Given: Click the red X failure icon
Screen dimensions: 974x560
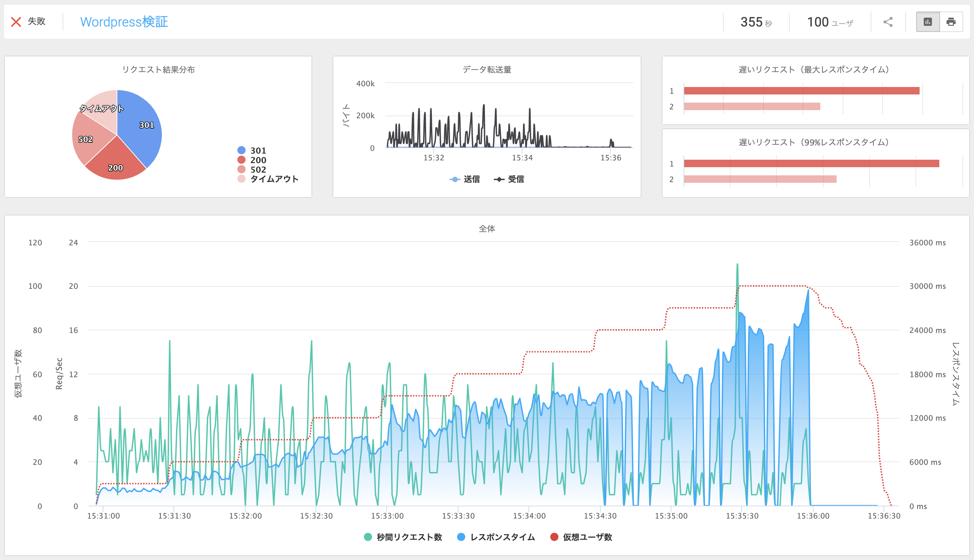Looking at the screenshot, I should click(x=16, y=22).
